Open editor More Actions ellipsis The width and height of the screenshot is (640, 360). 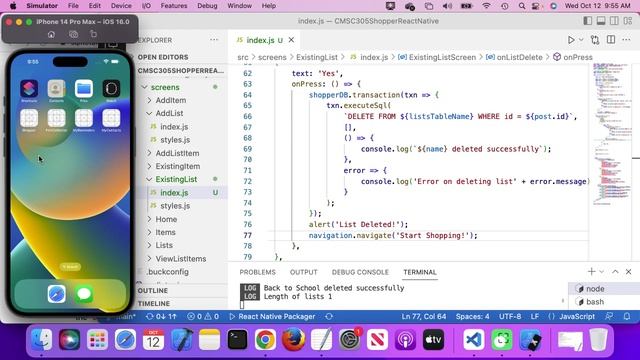coord(626,40)
